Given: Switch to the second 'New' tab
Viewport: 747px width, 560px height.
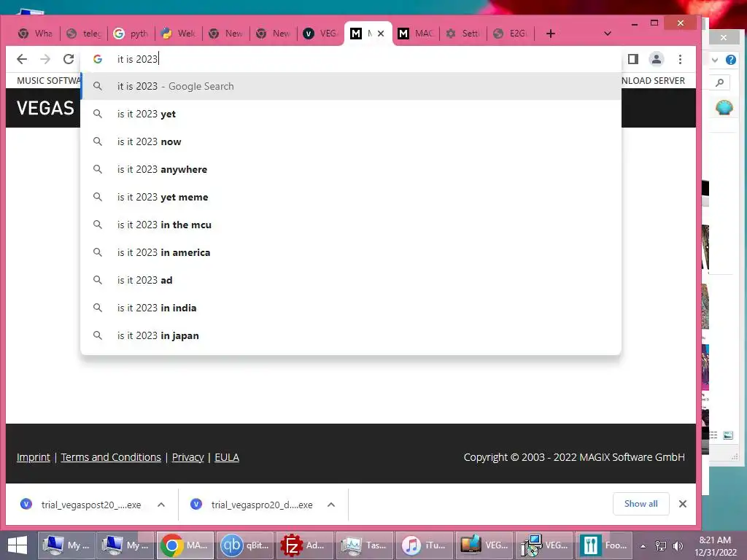Looking at the screenshot, I should [274, 34].
